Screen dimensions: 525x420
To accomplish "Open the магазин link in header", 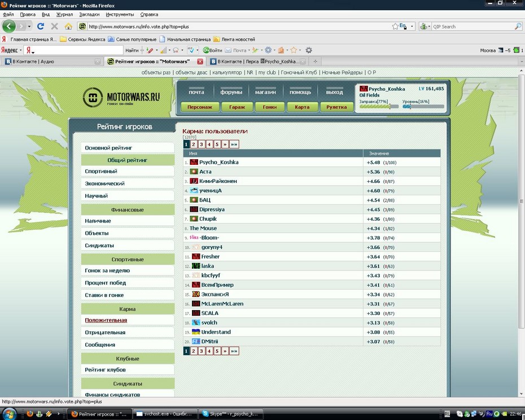I will pyautogui.click(x=265, y=92).
